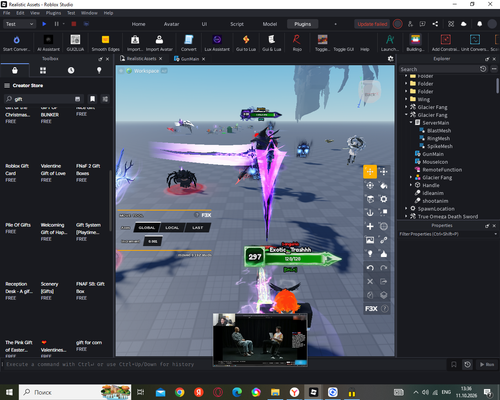Image resolution: width=500 pixels, height=400 pixels.
Task: Click the Add Constraint plugin icon
Action: tap(446, 40)
